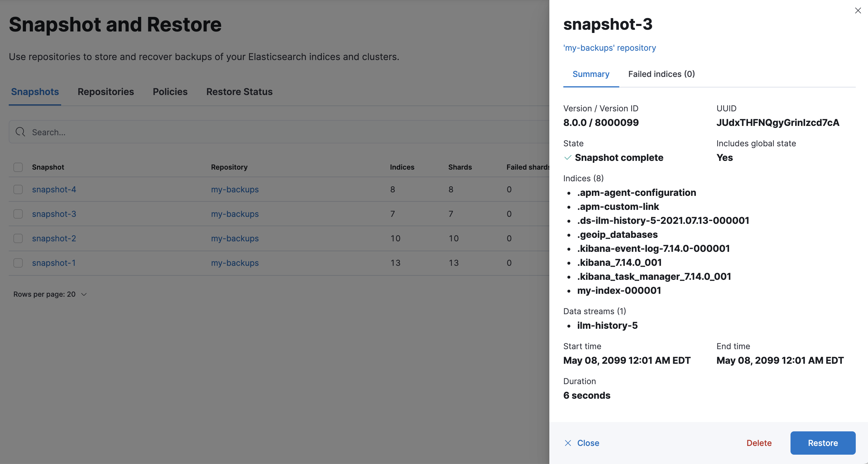Delete snapshot-3 using the Delete button

[x=759, y=443]
